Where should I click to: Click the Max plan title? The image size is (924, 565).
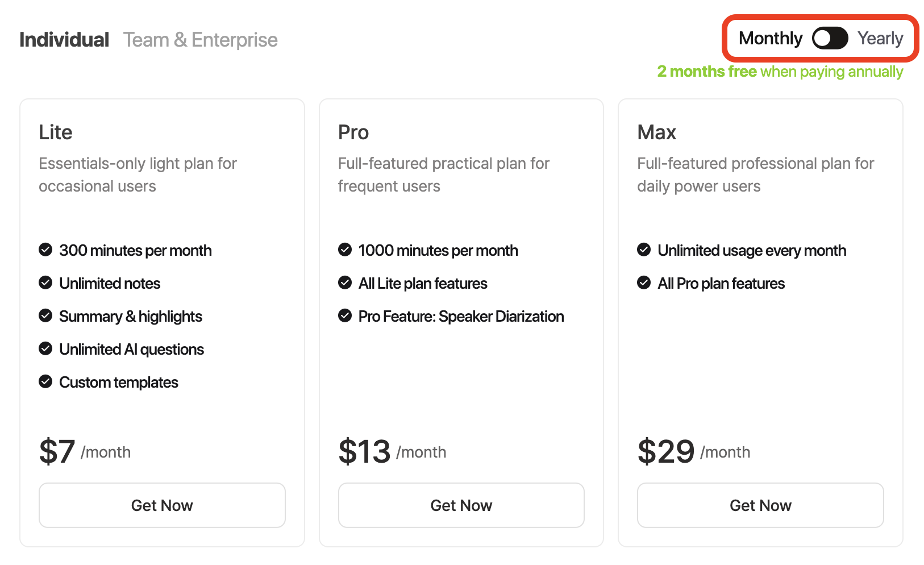tap(656, 132)
